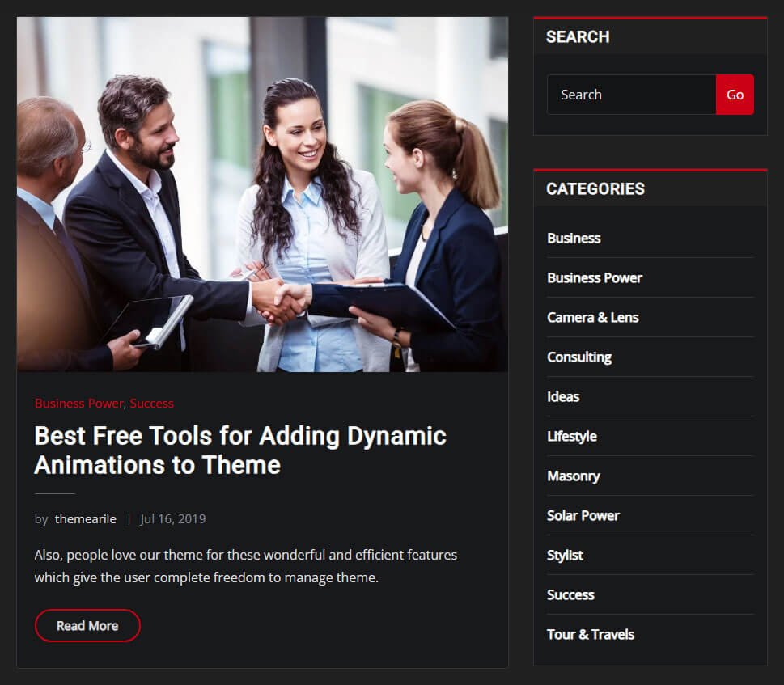Open the Ideas category link
Screen dimensions: 784x685
(x=563, y=396)
